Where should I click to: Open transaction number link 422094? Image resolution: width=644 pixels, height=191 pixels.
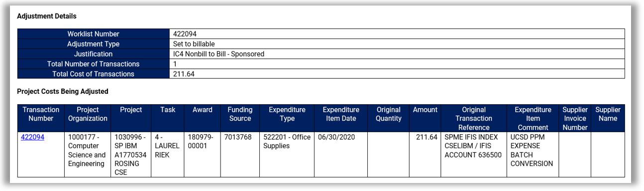click(x=32, y=137)
